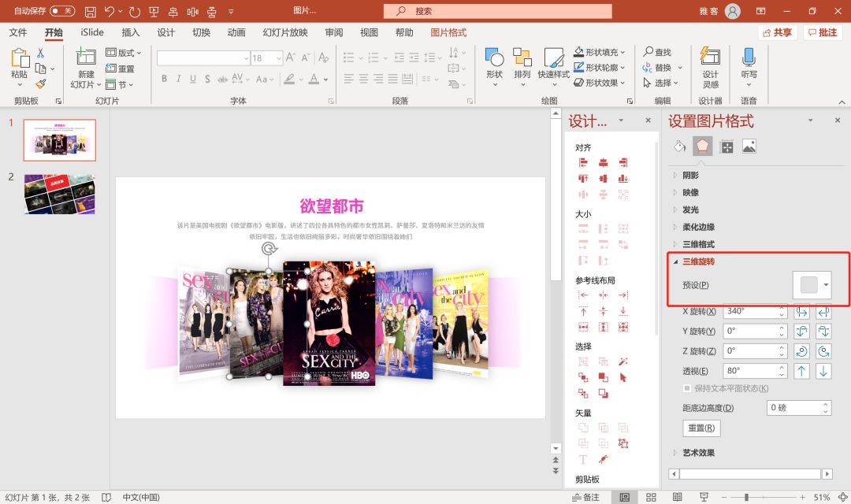Click the search box in title bar

tap(498, 11)
